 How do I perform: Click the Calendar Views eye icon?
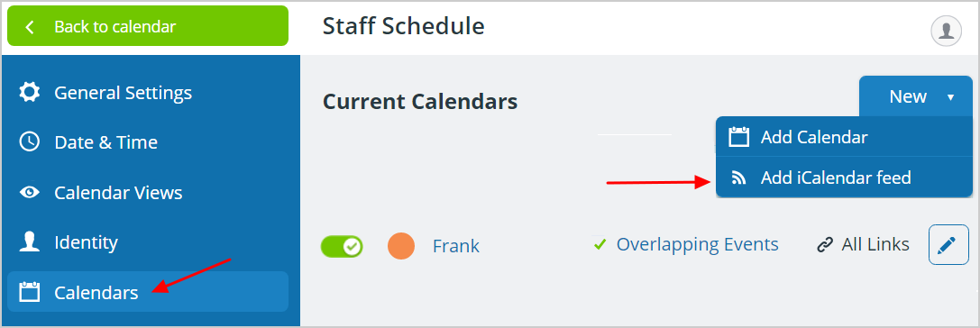(x=30, y=193)
